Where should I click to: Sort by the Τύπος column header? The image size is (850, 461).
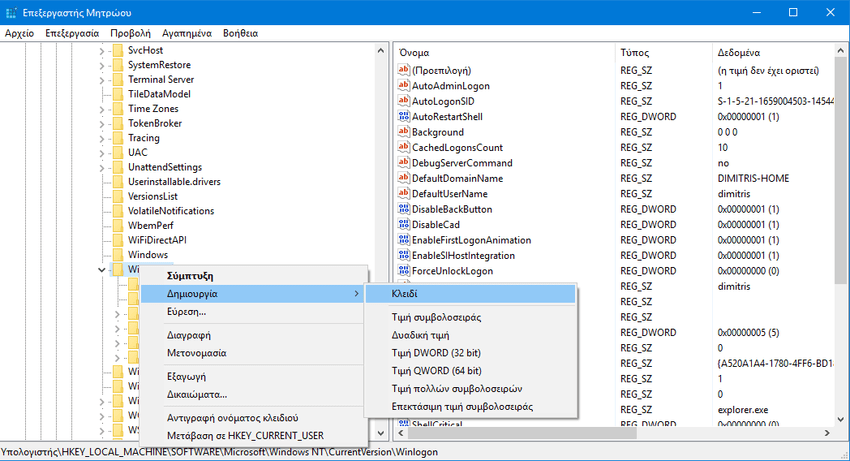coord(634,51)
